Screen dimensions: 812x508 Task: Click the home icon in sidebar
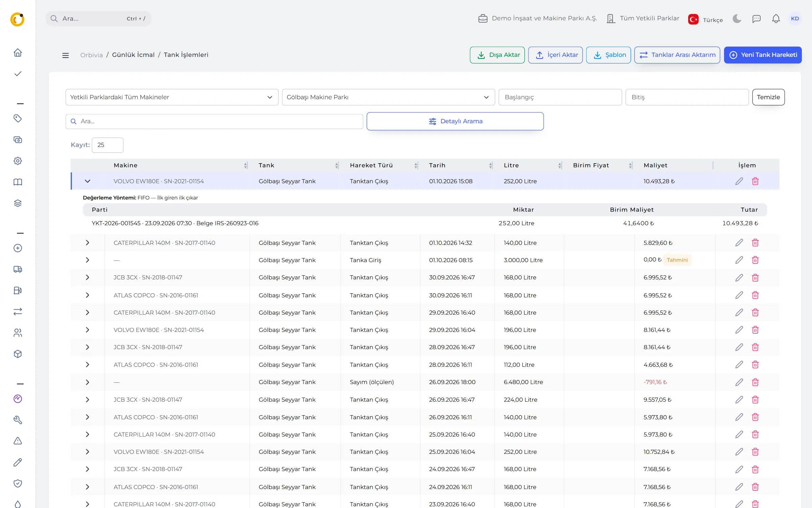[18, 52]
